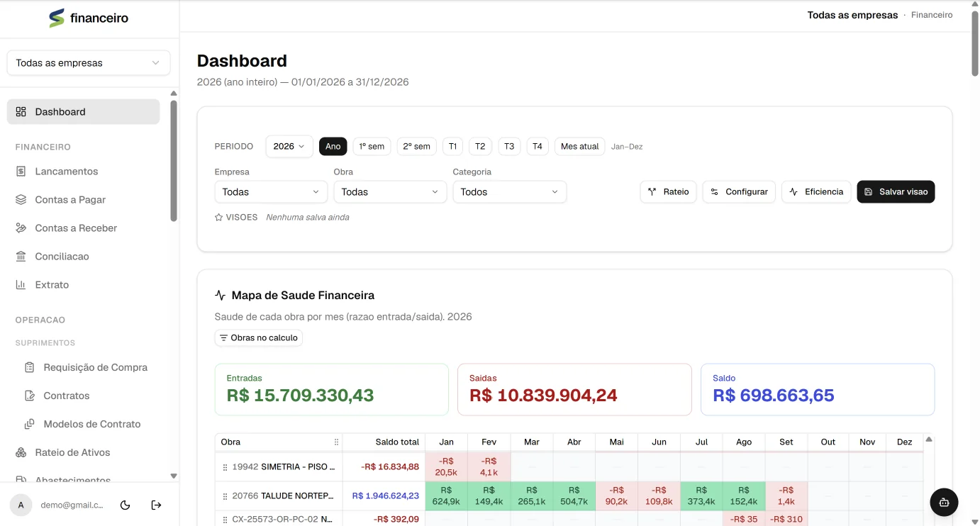
Task: Click the Jul cell R$ 373,4k
Action: click(701, 496)
